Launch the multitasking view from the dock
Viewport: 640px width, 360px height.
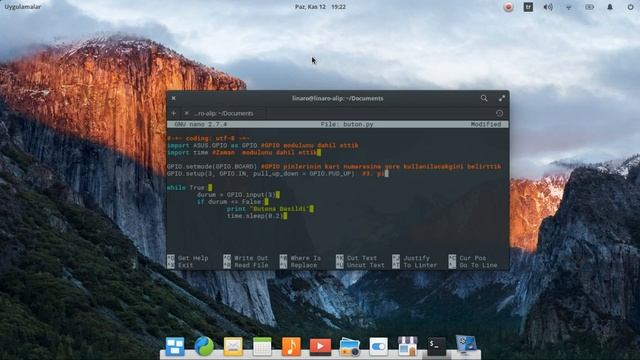click(175, 347)
